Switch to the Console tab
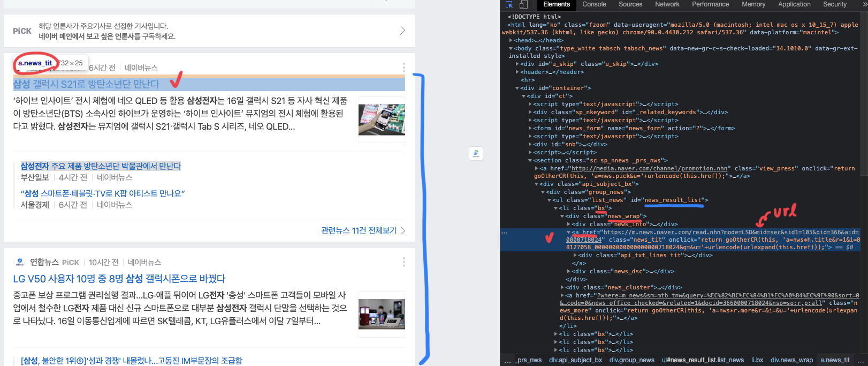Viewport: 868px width, 366px height. click(x=594, y=4)
